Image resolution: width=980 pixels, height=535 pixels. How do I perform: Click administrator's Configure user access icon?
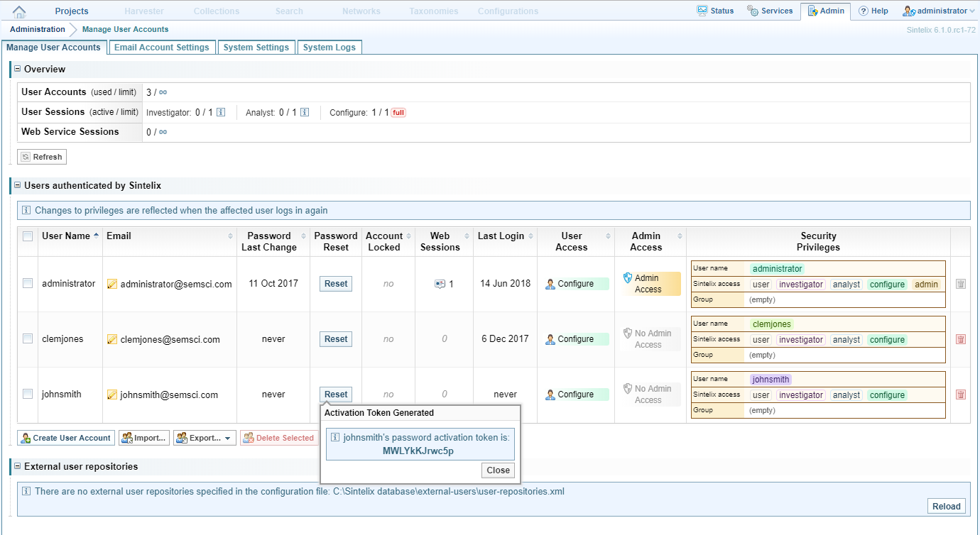pyautogui.click(x=550, y=284)
